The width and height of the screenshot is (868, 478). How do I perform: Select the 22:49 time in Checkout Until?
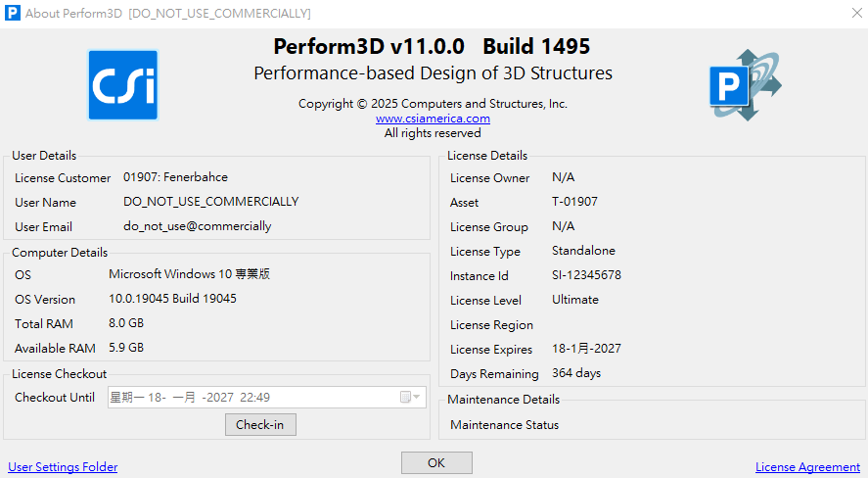tap(254, 398)
